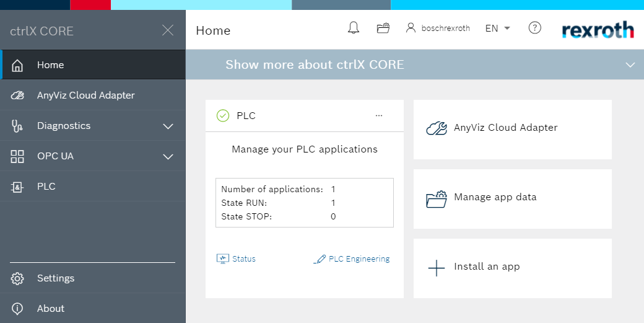Open AnyViz Cloud Adapter in the sidebar
644x323 pixels.
(85, 95)
